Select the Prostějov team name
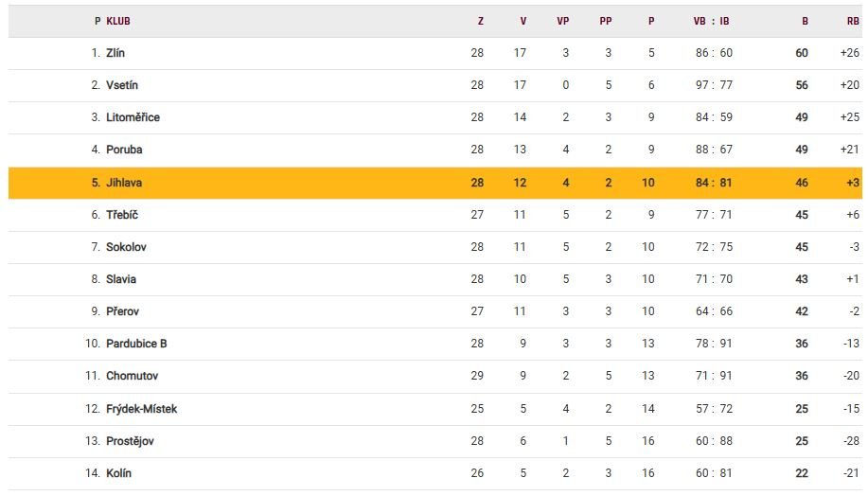 pos(130,441)
